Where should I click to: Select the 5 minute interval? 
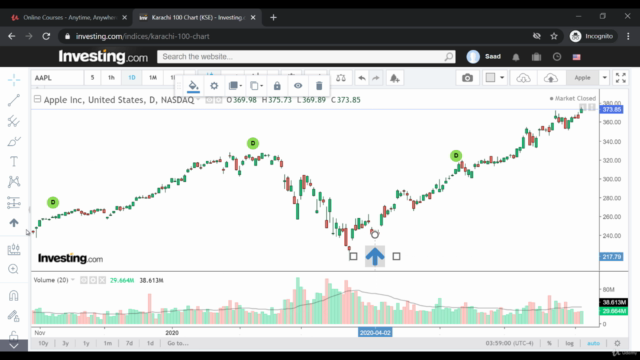[x=93, y=78]
